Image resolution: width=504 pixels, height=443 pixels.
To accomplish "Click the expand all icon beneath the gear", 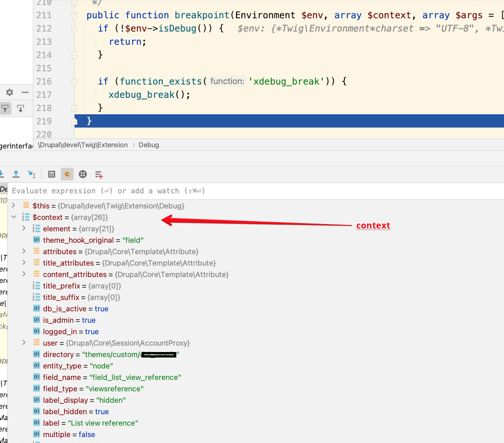I will click(x=5, y=109).
